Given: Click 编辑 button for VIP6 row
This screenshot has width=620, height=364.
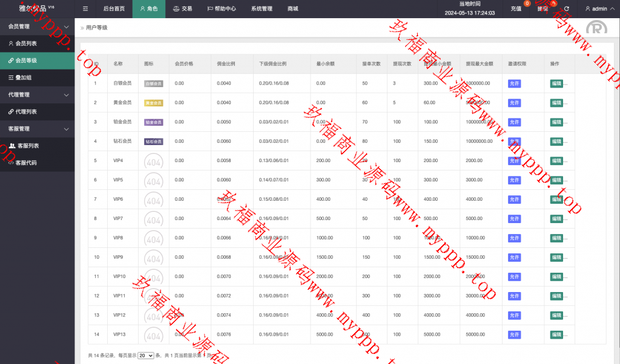Looking at the screenshot, I should point(556,200).
